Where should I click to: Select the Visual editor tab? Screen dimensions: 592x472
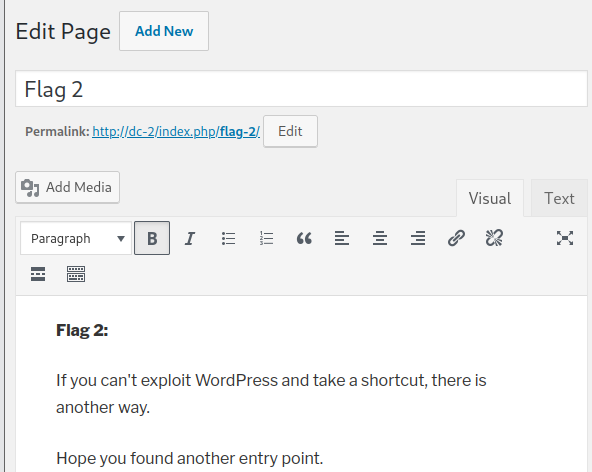tap(490, 198)
